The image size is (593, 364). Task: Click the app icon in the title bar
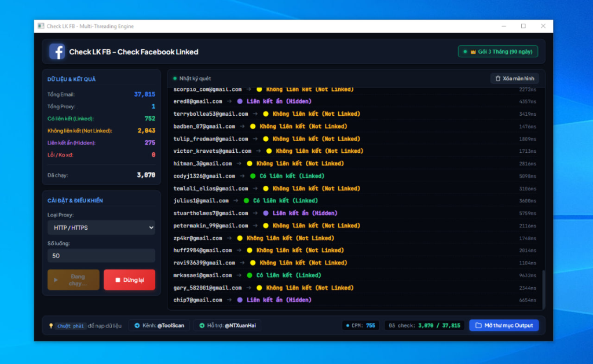pos(41,26)
